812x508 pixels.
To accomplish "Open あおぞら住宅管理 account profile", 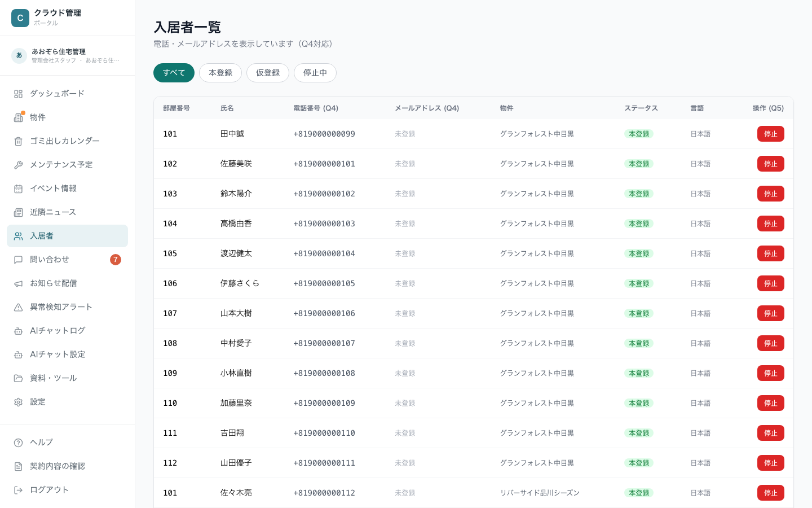I will 67,55.
